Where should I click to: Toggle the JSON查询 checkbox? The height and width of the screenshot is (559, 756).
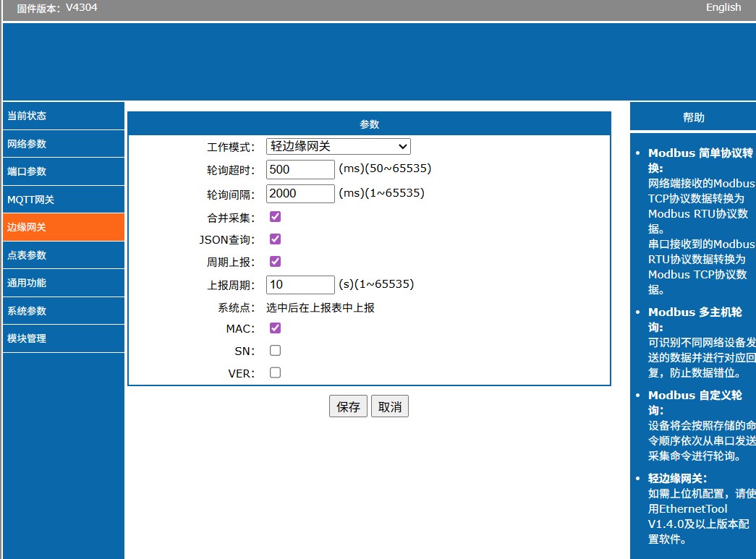pos(275,239)
